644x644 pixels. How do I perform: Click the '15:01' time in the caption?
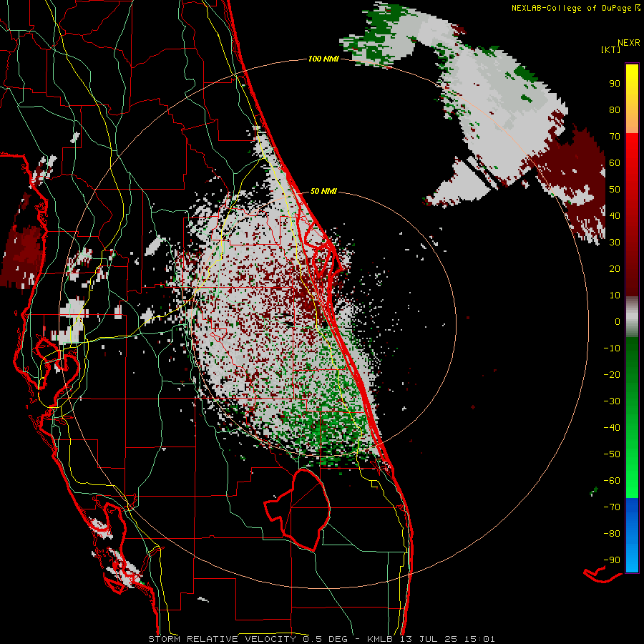coord(479,639)
